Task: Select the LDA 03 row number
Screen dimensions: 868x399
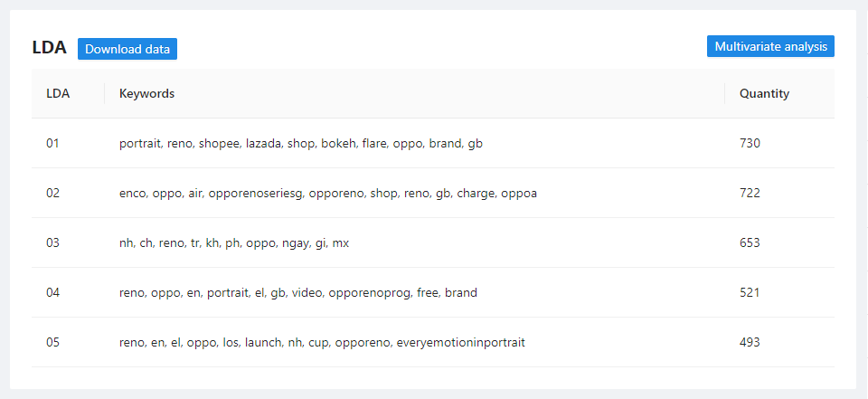Action: 52,242
